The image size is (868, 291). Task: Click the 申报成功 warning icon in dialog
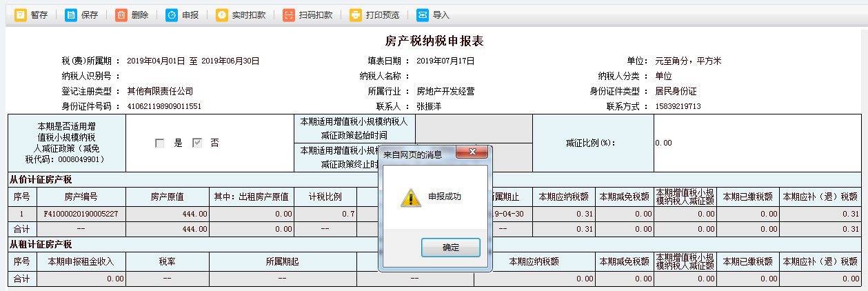410,198
